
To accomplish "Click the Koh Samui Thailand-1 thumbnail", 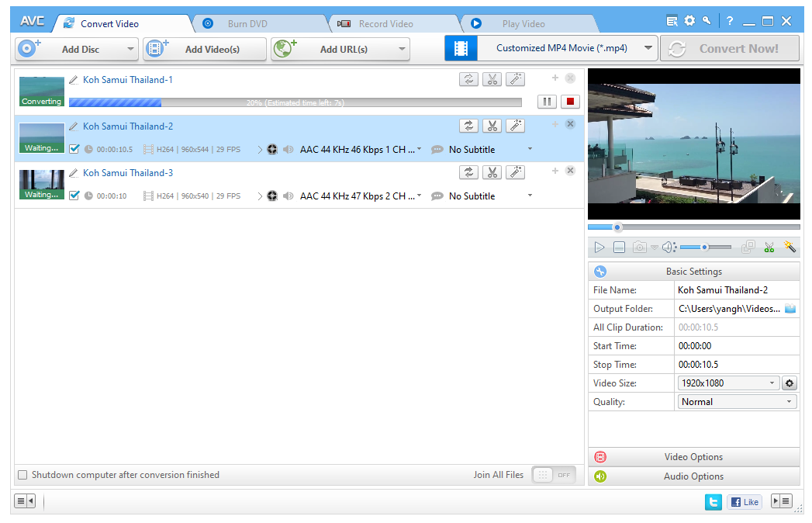I will [x=41, y=92].
